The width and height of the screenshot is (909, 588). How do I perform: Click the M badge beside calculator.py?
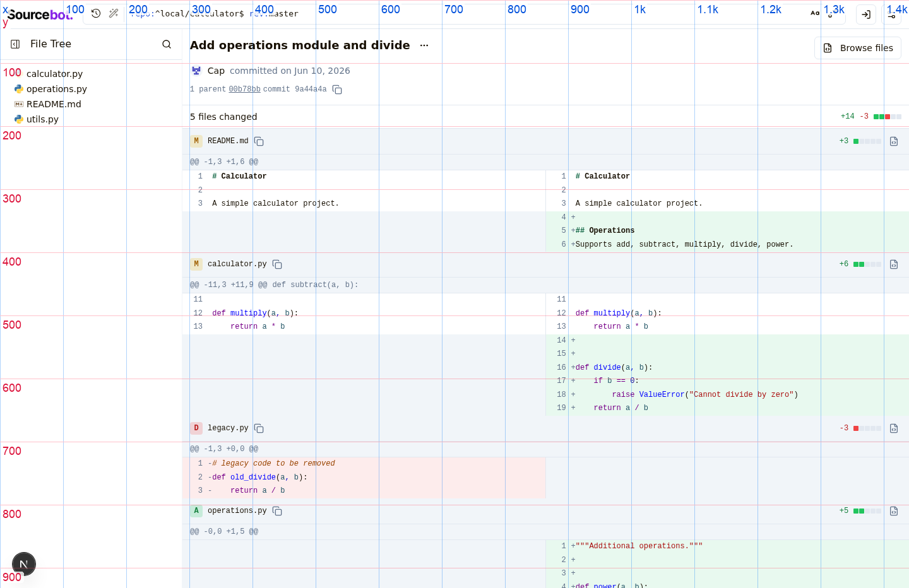pyautogui.click(x=196, y=264)
